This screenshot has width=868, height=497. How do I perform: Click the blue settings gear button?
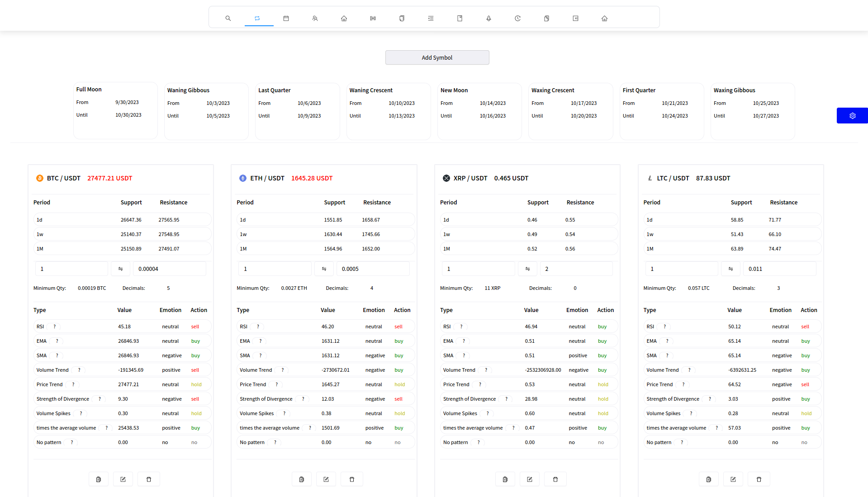(x=852, y=116)
